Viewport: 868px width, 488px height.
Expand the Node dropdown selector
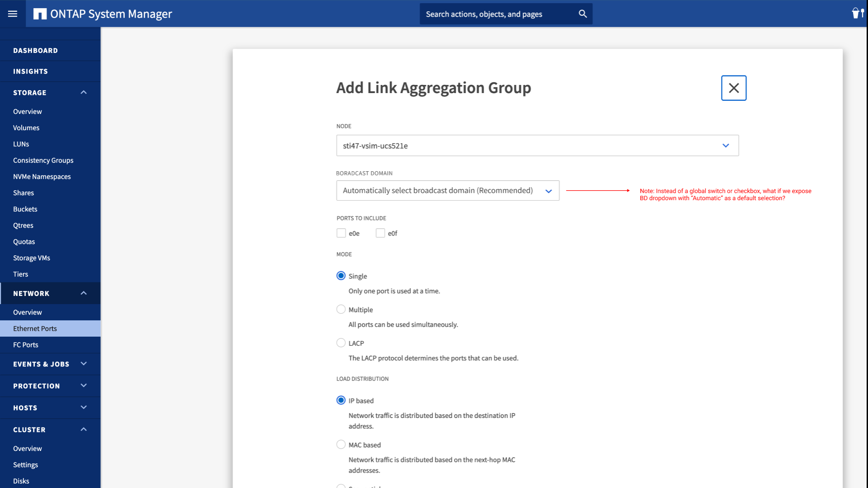726,145
